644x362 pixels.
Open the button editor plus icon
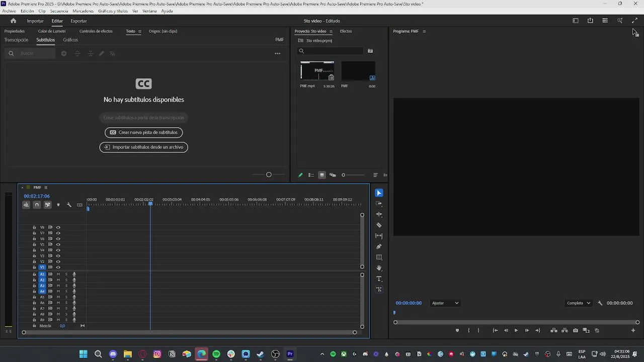(x=633, y=330)
